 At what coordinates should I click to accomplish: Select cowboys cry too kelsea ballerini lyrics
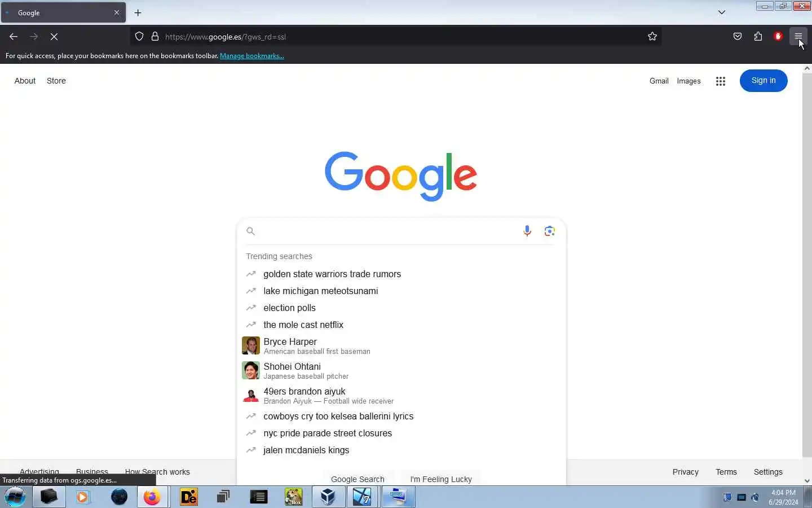tap(401, 416)
